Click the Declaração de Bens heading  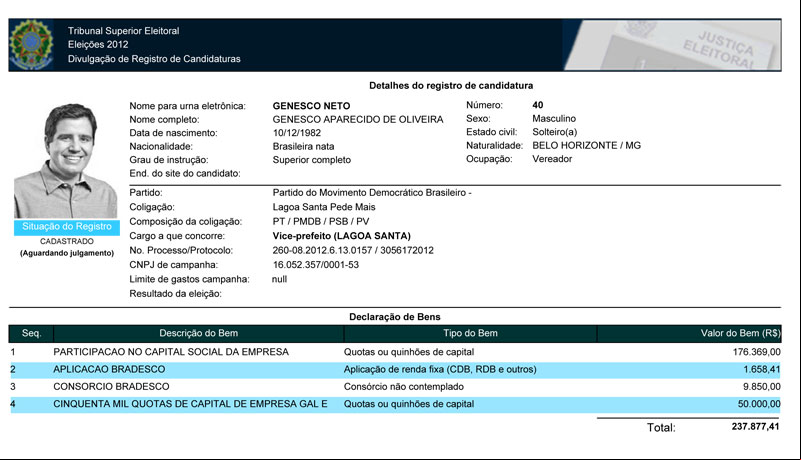pyautogui.click(x=395, y=317)
